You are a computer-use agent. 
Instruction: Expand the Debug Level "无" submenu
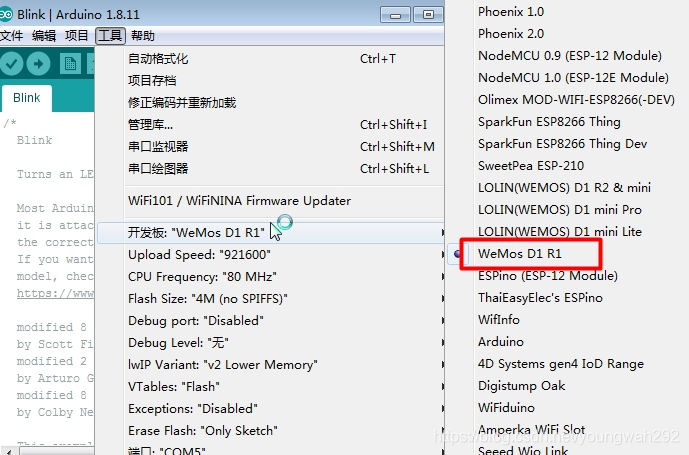270,342
